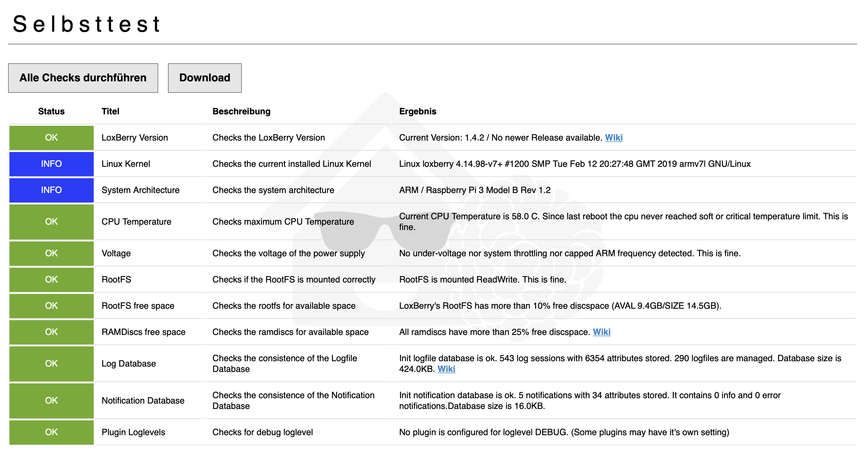Open Wiki link in Log Database result
Screen dimensions: 868x454
tap(446, 369)
